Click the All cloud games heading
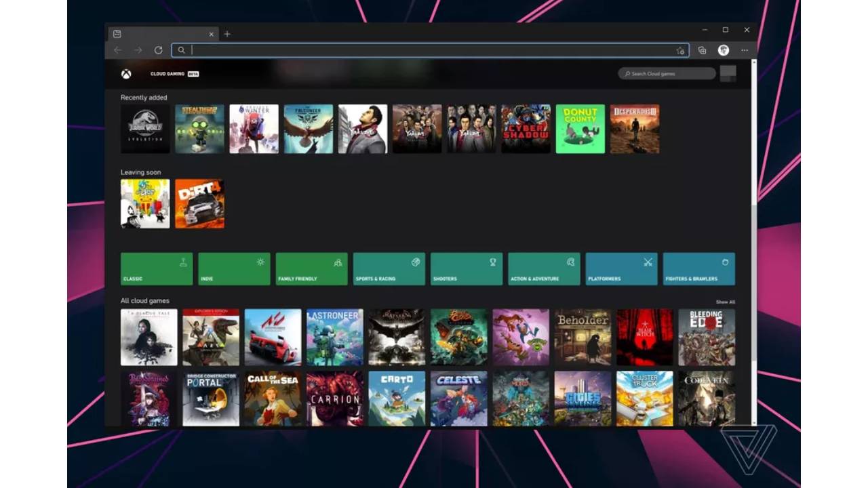The width and height of the screenshot is (868, 488). click(145, 301)
